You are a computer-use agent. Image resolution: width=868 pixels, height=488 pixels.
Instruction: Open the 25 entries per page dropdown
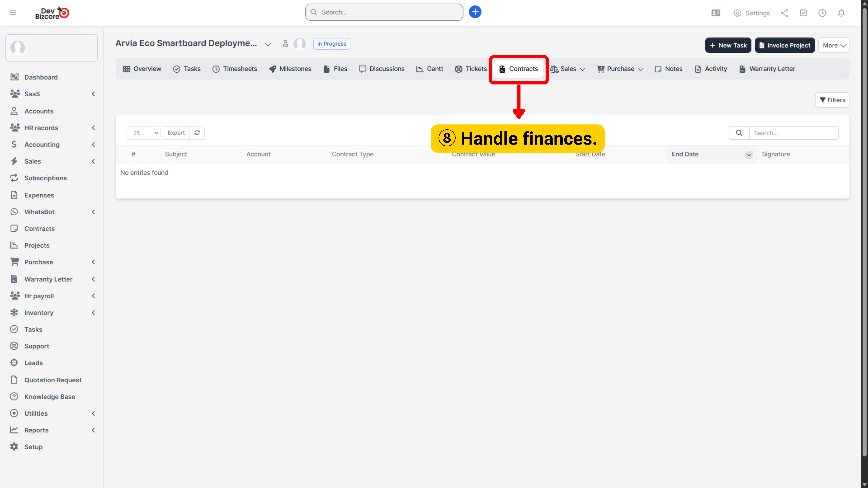pyautogui.click(x=143, y=133)
